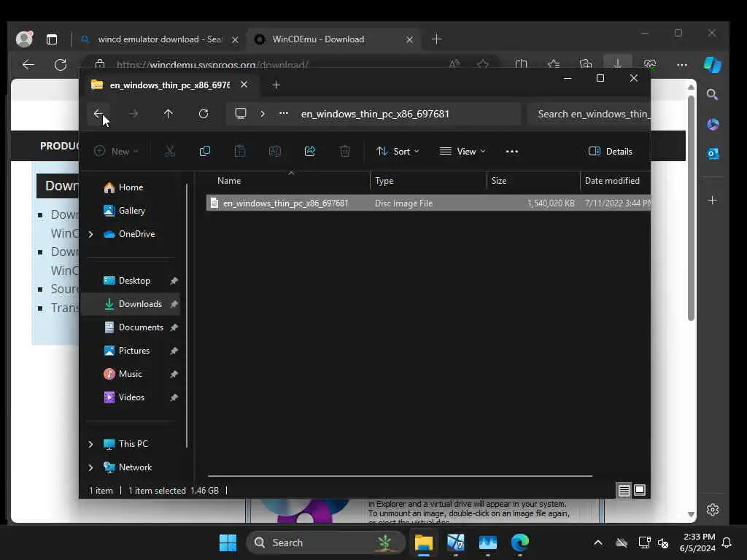Expand the OneDrive tree node

pyautogui.click(x=90, y=234)
